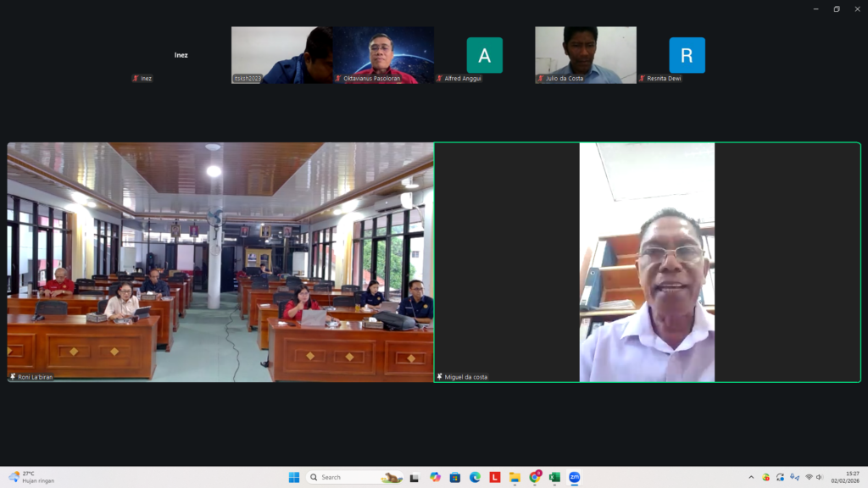Screen dimensions: 868x488
Task: Open Google Chrome from the taskbar
Action: pyautogui.click(x=535, y=477)
